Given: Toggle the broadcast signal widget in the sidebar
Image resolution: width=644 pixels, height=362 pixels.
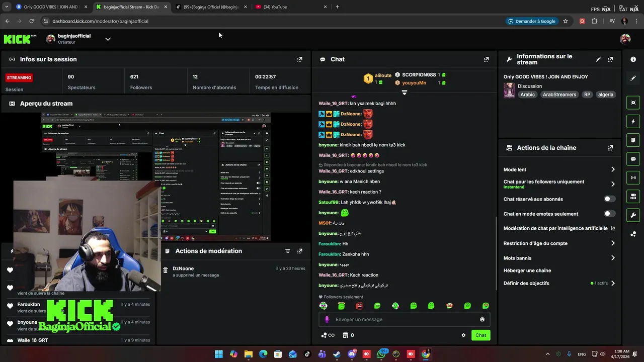Looking at the screenshot, I should pyautogui.click(x=633, y=177).
